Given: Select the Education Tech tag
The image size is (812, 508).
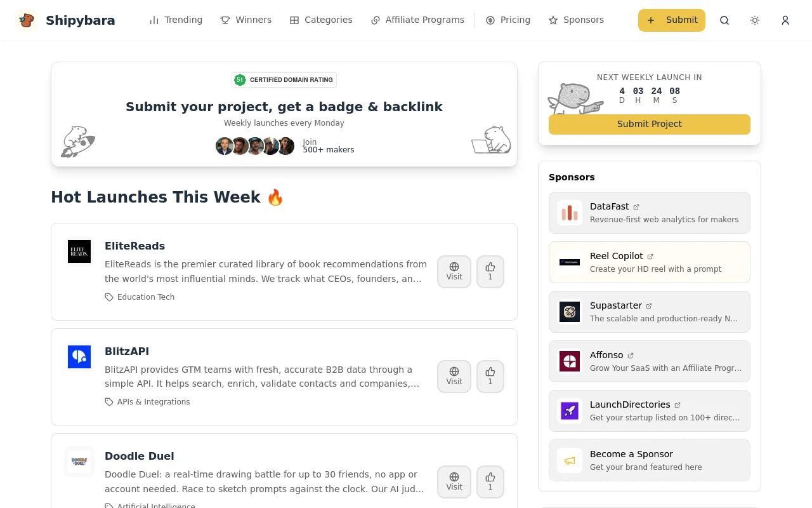Looking at the screenshot, I should point(145,297).
